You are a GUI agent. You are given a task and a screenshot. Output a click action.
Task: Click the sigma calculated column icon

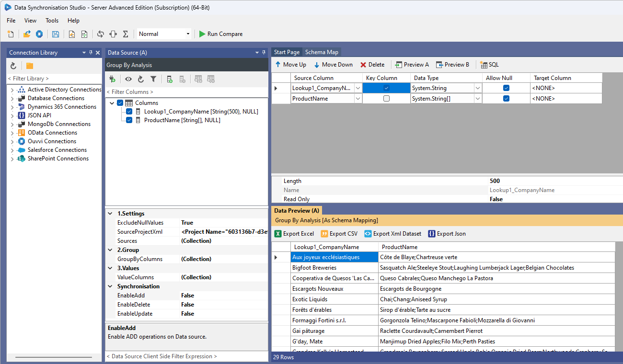(x=126, y=34)
